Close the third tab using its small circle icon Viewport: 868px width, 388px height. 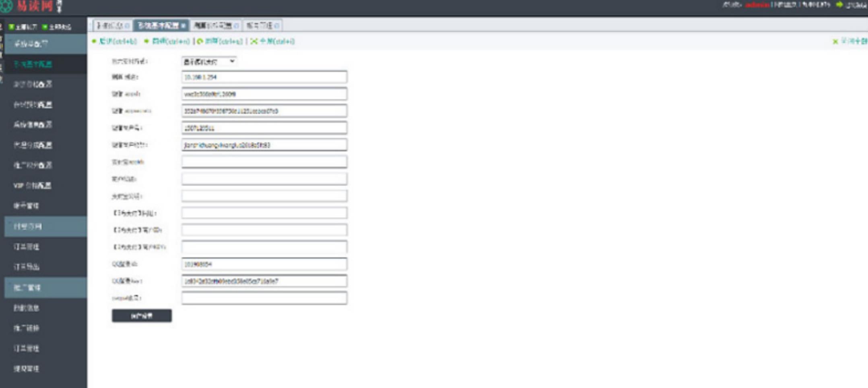tap(236, 26)
